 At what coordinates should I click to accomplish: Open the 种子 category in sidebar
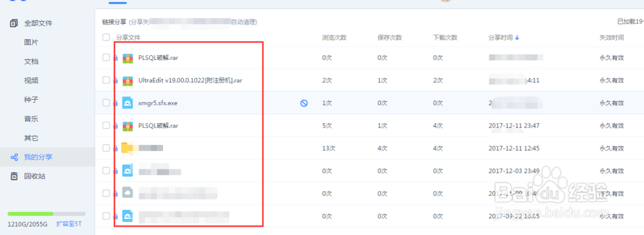[x=31, y=100]
